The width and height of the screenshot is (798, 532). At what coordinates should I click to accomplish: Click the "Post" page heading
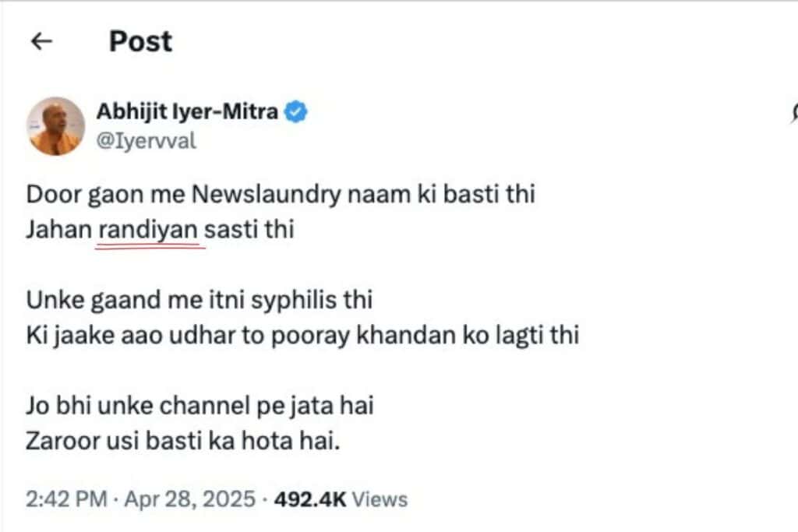pyautogui.click(x=140, y=41)
